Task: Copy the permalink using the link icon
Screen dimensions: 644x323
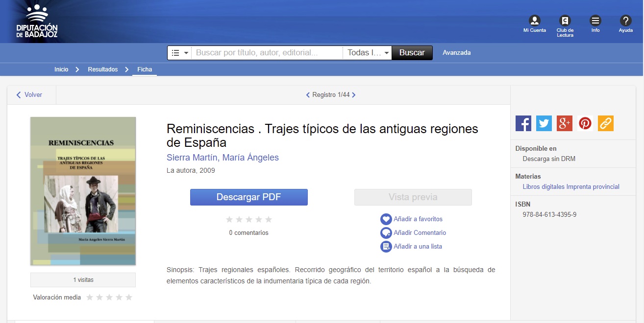Action: 606,123
